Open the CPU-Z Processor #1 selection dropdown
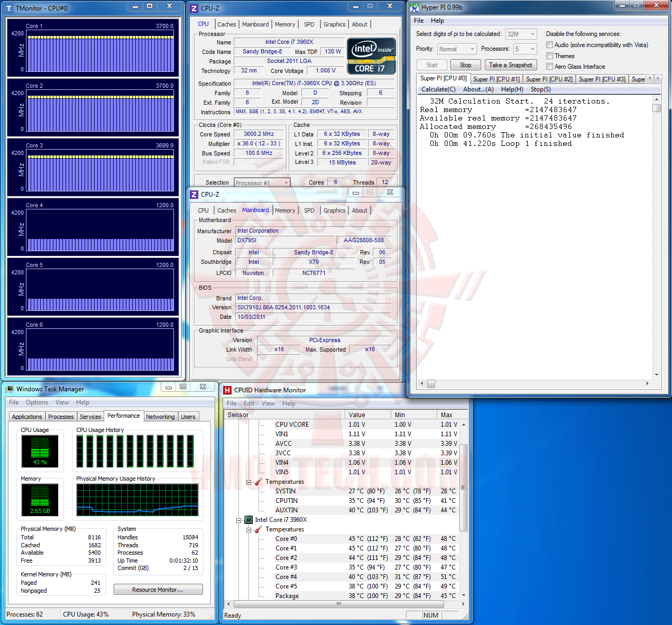Image resolution: width=672 pixels, height=625 pixels. (x=262, y=183)
